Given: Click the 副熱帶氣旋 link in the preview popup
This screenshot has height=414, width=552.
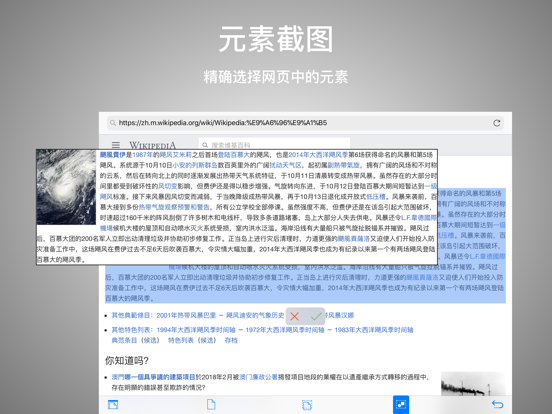Looking at the screenshot, I should tap(344, 165).
